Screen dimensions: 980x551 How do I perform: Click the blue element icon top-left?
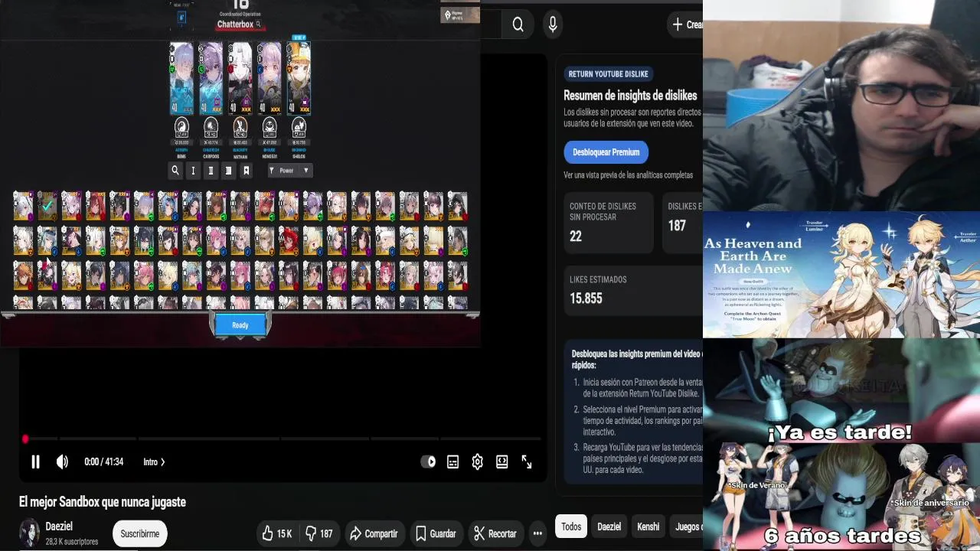(x=181, y=17)
